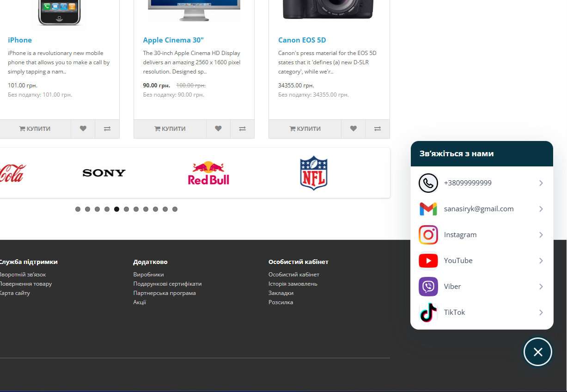567x392 pixels.
Task: Select the first brand carousel dot
Action: coord(78,209)
